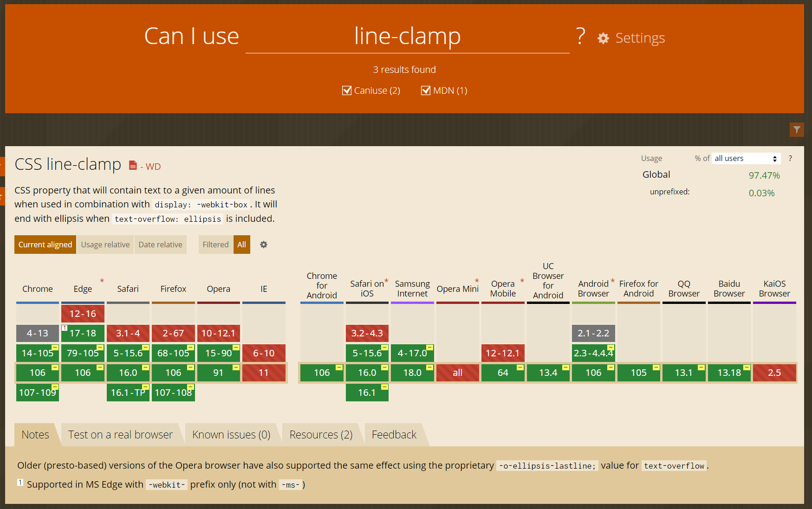Click the Global 97.47% usage value

click(x=764, y=175)
